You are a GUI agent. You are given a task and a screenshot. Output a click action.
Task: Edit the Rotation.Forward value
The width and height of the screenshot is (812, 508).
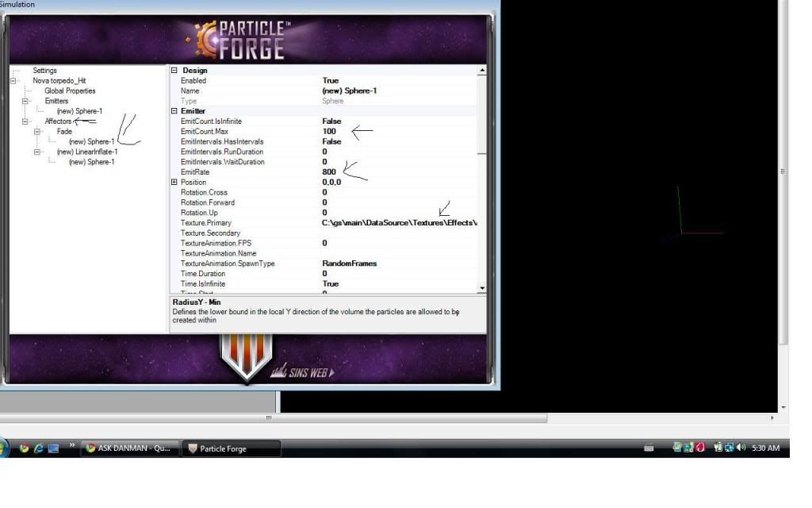(x=399, y=202)
